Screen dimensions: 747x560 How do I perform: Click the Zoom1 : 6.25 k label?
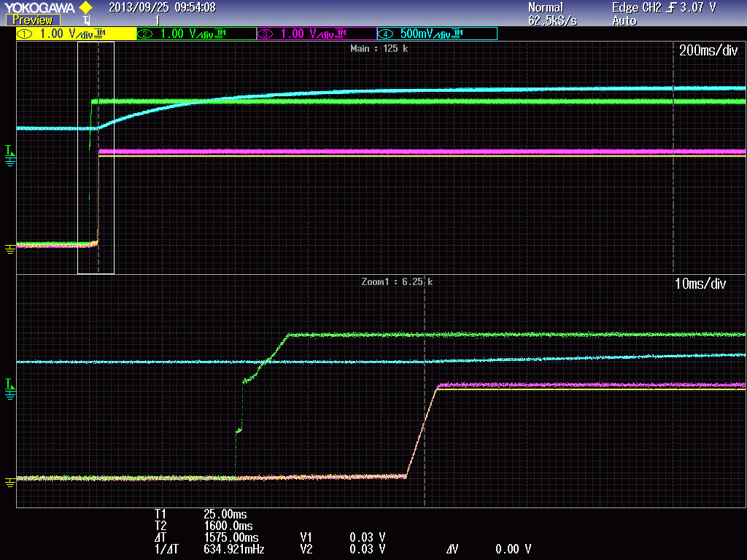[397, 281]
